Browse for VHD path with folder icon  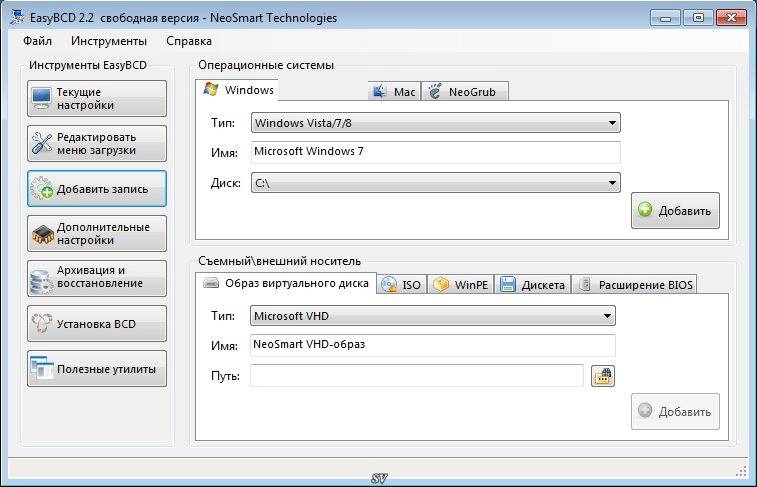(603, 376)
